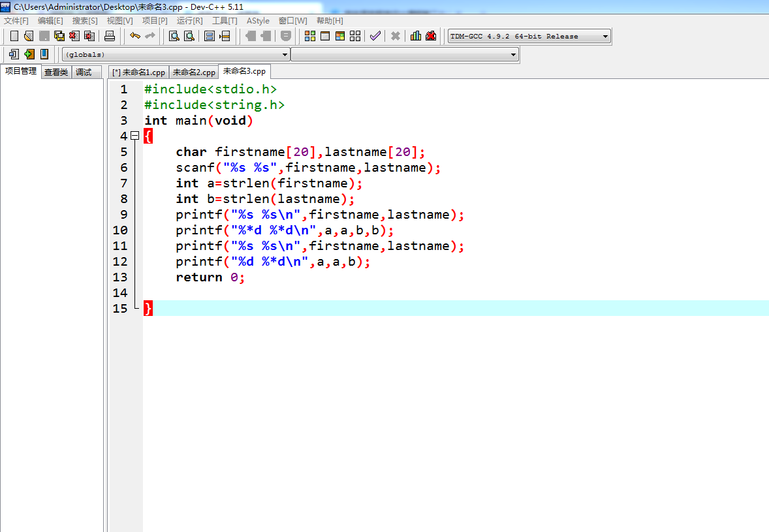Screen dimensions: 769x532
Task: Open the 工具[T] menu
Action: tap(225, 21)
